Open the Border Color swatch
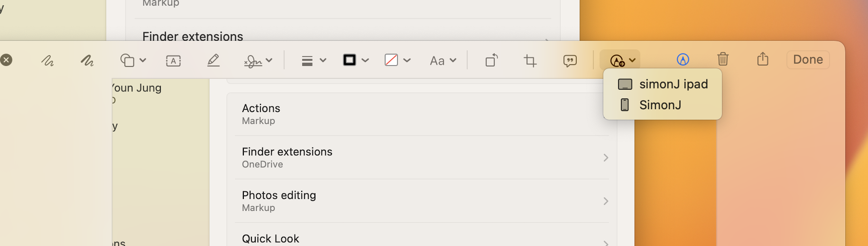This screenshot has height=246, width=868. point(350,60)
